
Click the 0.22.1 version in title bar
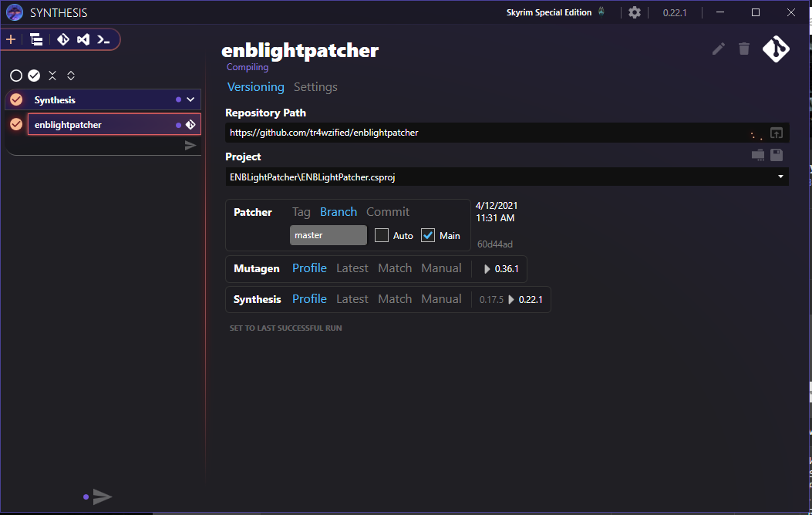[675, 12]
